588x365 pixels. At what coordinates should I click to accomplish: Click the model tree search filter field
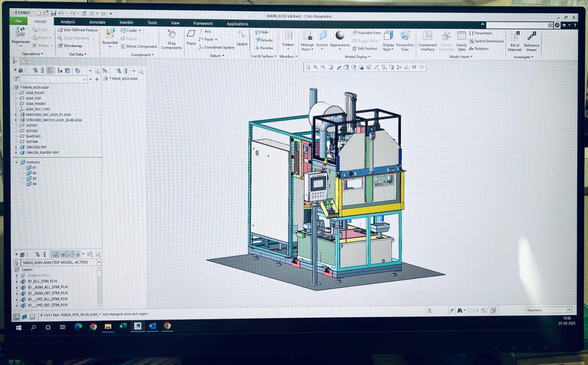(51, 79)
